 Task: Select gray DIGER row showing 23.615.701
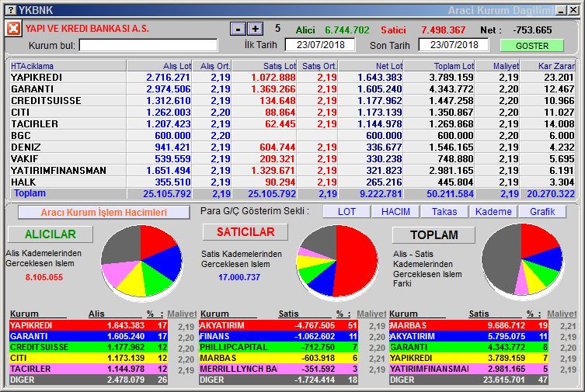point(468,380)
